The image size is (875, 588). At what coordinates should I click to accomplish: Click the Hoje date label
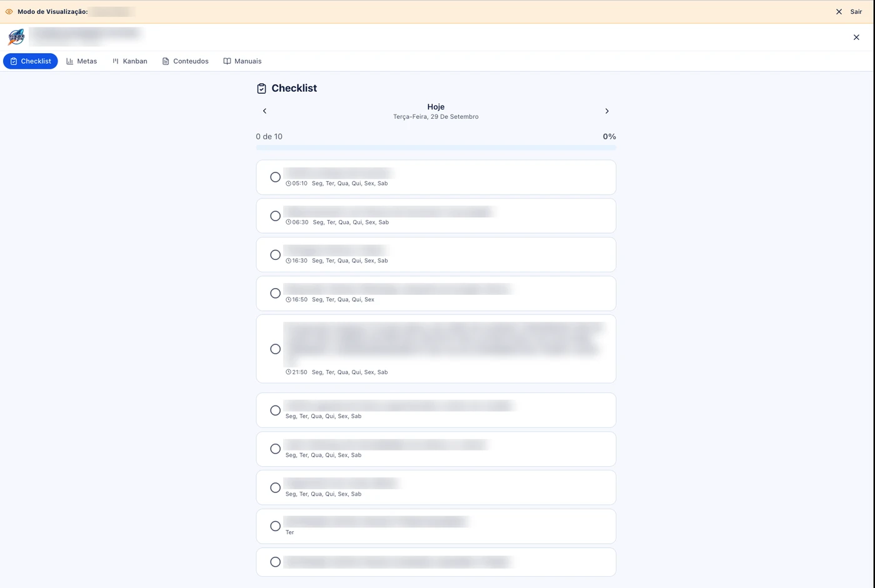coord(436,107)
